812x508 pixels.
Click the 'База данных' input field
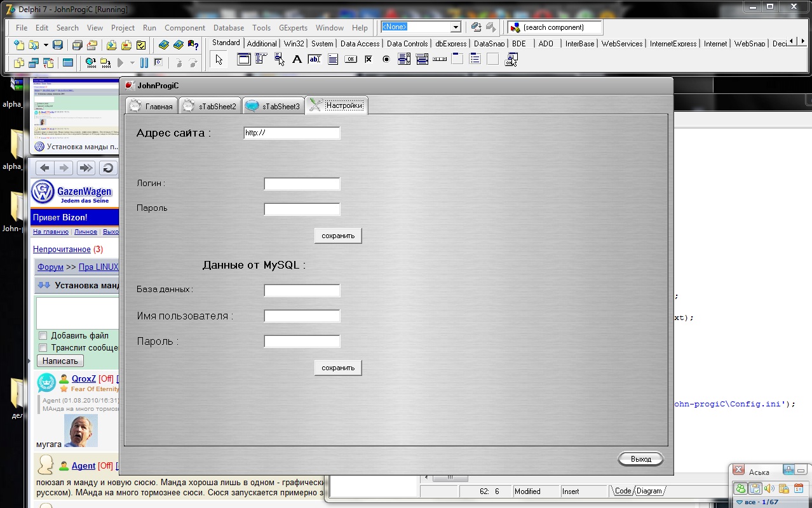[x=302, y=291]
